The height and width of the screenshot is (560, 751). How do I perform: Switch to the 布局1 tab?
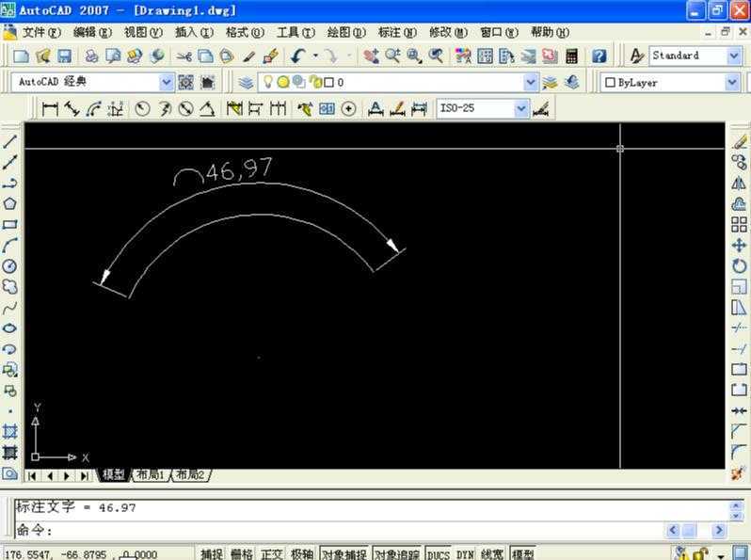(151, 475)
